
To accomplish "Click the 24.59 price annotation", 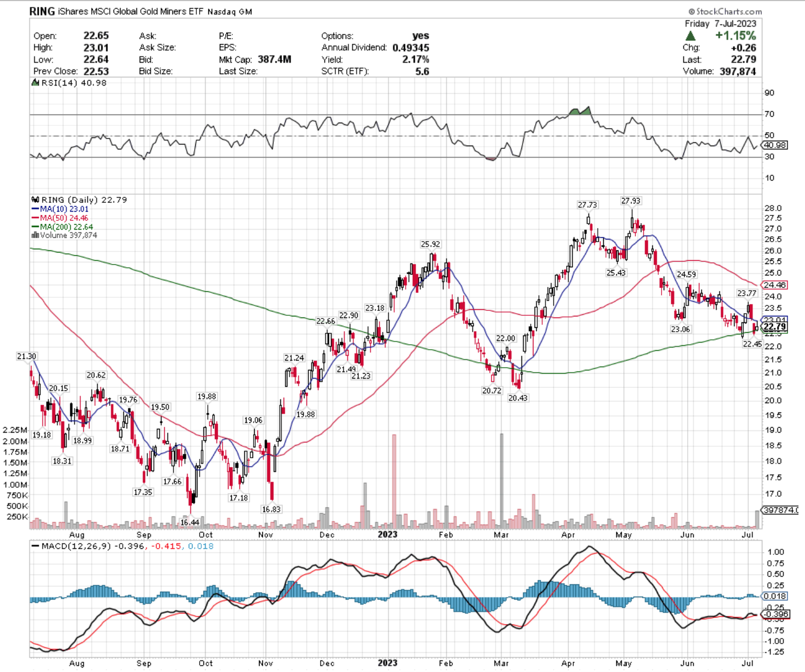I will (687, 274).
